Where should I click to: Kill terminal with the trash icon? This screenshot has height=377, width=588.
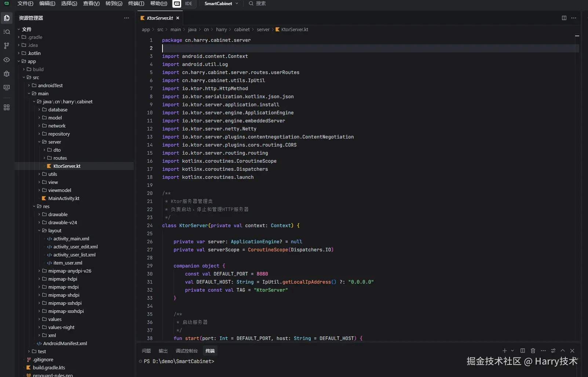(533, 351)
